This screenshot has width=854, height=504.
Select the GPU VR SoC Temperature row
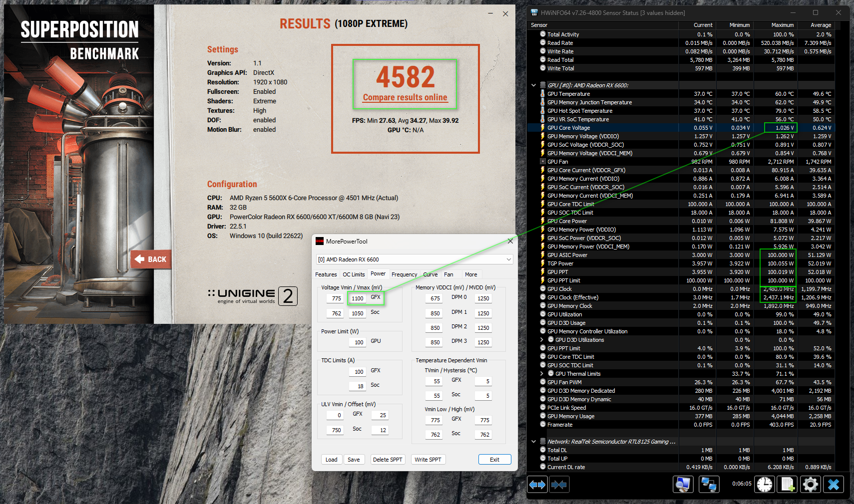coord(682,119)
